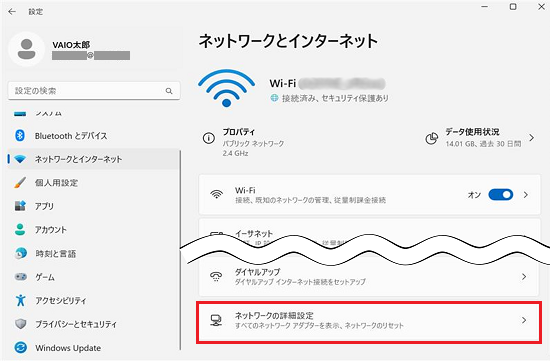550x361 pixels.
Task: Open プライバシーとセキュリティ settings page
Action: point(93,324)
